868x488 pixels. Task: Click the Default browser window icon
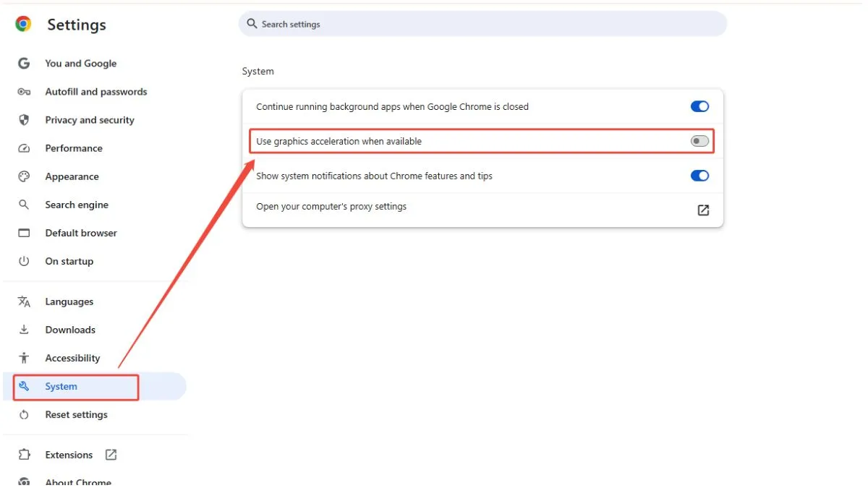pos(24,233)
